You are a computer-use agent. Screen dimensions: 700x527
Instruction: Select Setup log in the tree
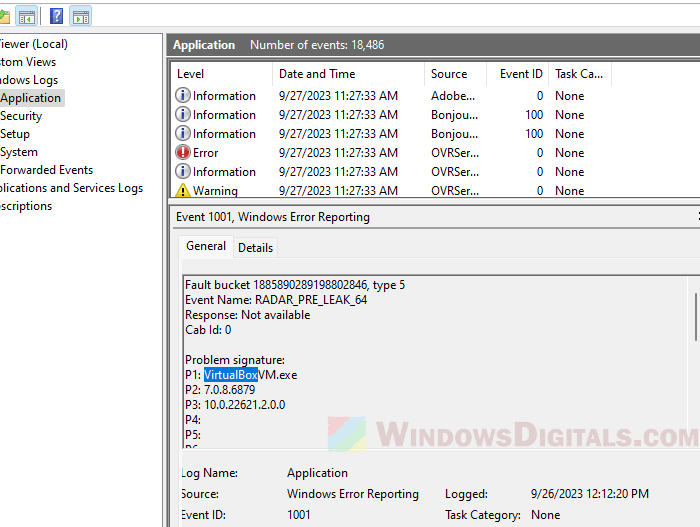click(x=15, y=134)
